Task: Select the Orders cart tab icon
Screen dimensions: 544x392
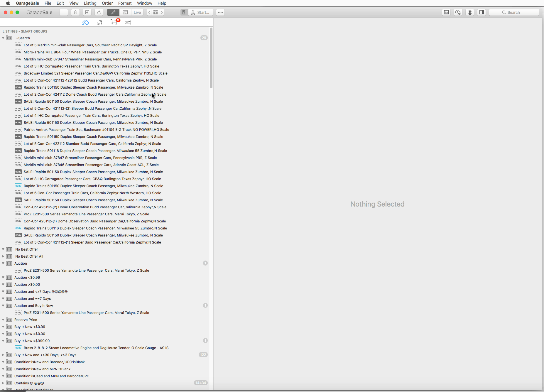Action: tap(114, 22)
